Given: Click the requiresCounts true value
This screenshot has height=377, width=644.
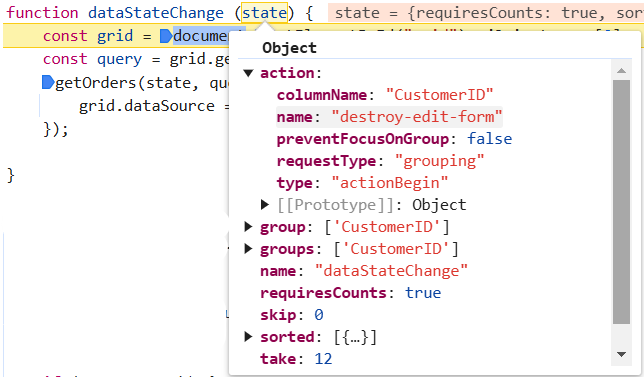Looking at the screenshot, I should (x=423, y=293).
